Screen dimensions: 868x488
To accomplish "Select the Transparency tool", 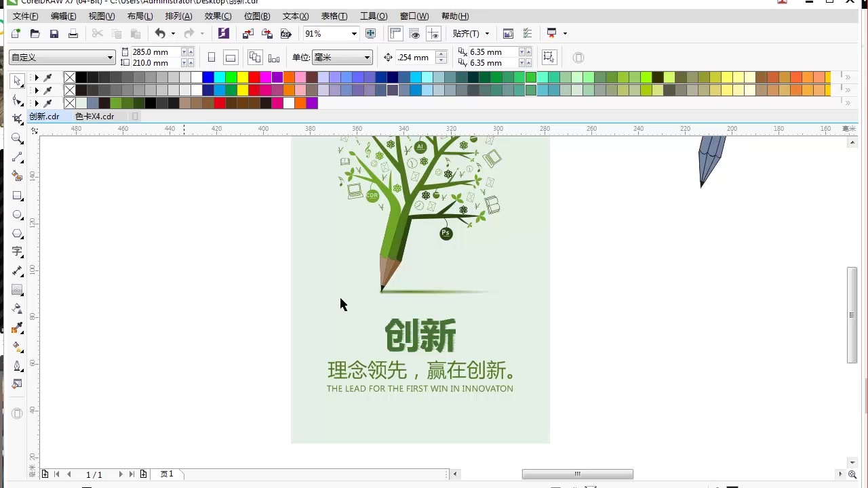I will point(18,308).
